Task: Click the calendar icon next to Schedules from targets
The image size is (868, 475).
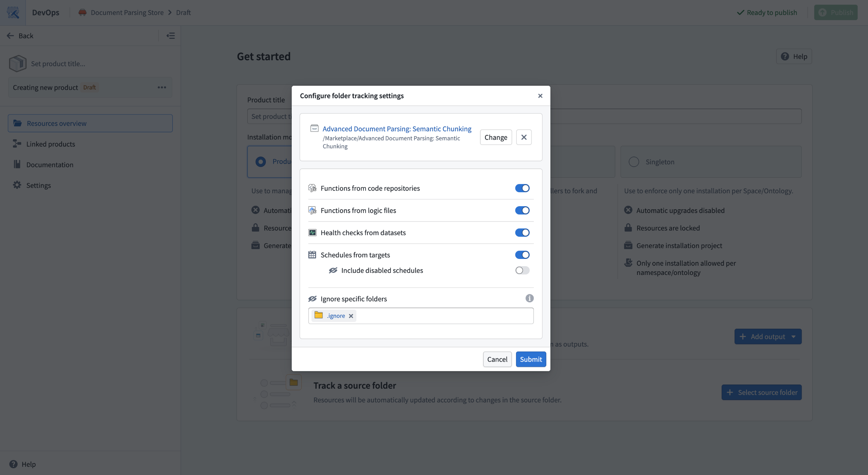Action: pos(312,254)
